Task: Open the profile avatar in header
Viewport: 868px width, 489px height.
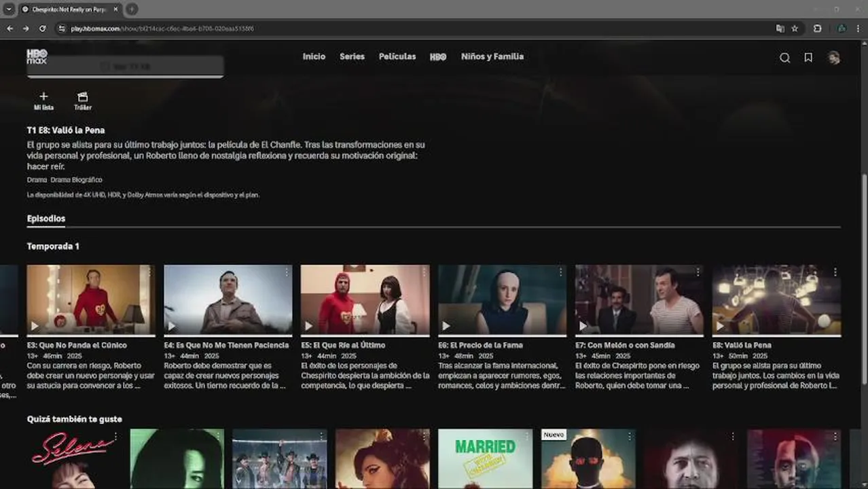Action: coord(833,58)
